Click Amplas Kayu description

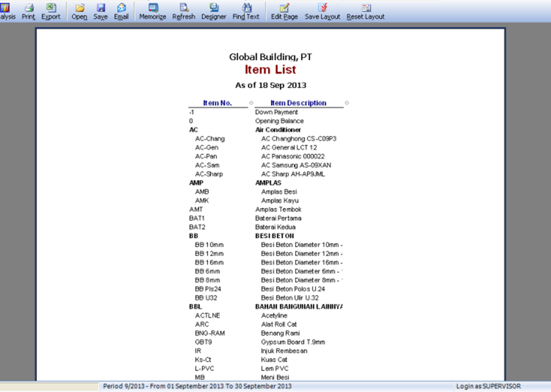[280, 201]
